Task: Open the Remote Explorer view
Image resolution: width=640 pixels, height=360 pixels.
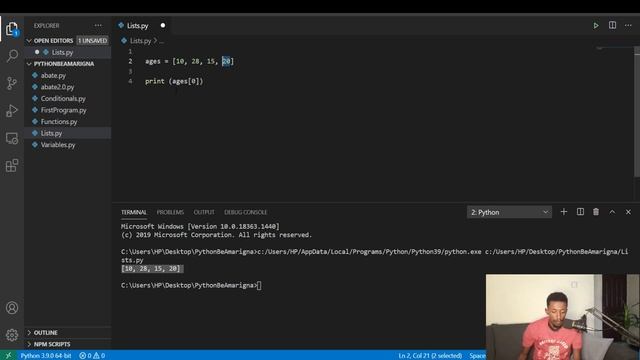Action: (x=12, y=138)
